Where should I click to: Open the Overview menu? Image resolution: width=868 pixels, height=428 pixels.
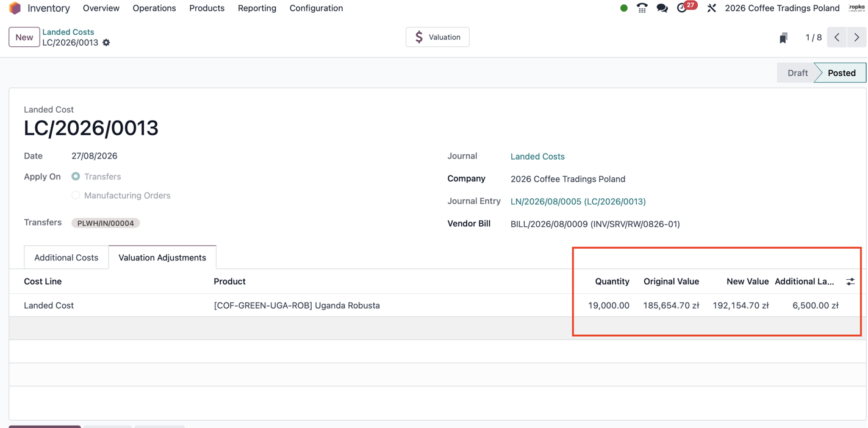[101, 8]
